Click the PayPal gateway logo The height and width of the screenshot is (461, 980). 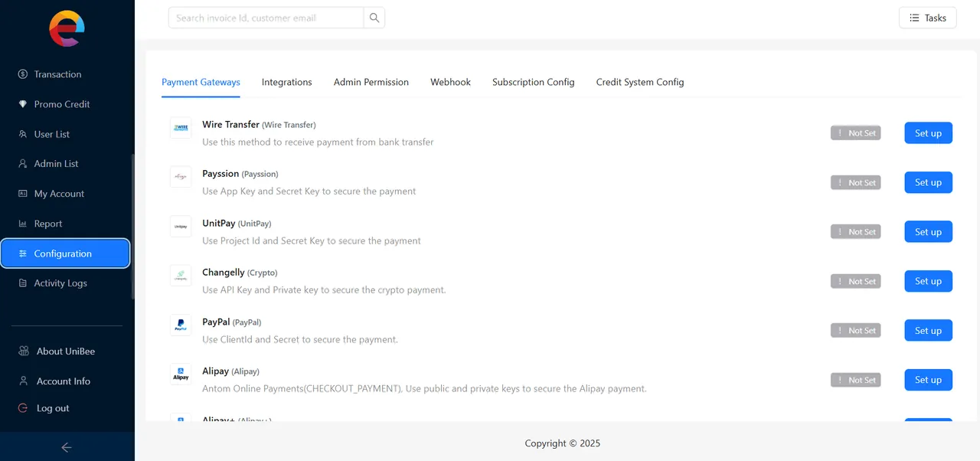[x=181, y=325]
